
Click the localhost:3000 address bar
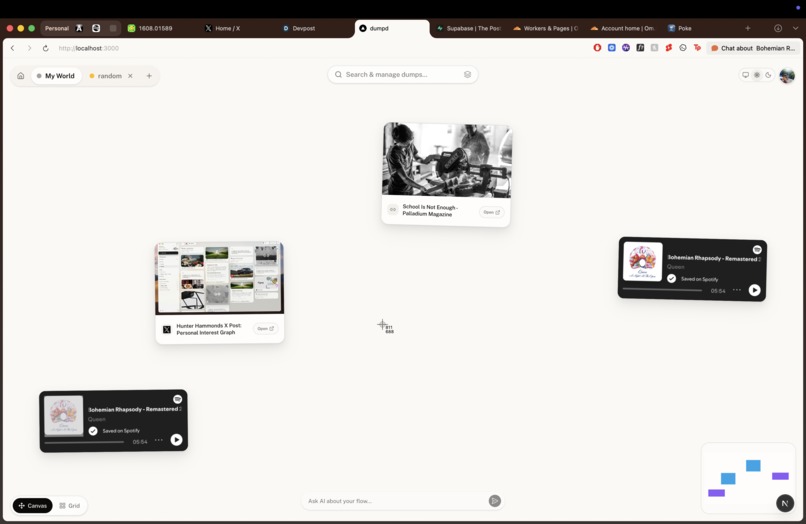click(88, 48)
